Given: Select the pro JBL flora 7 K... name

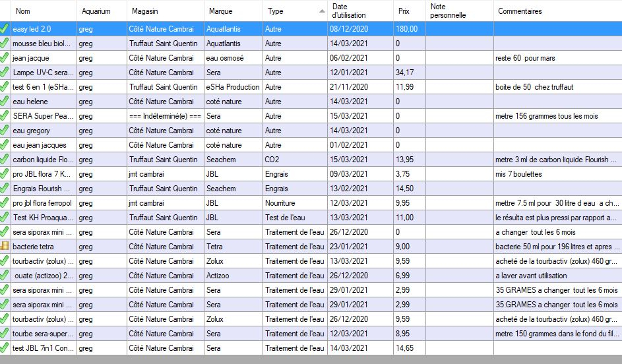Looking at the screenshot, I should click(x=42, y=174).
